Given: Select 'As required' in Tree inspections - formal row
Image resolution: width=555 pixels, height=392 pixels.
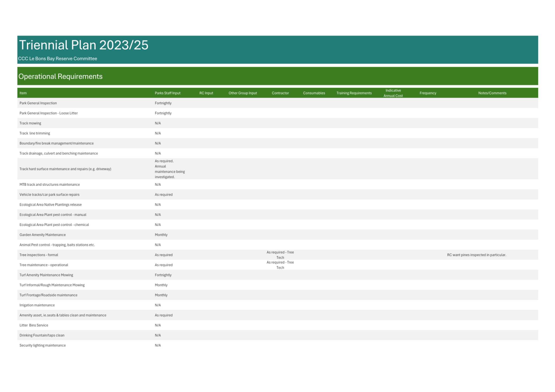Looking at the screenshot, I should 163,255.
